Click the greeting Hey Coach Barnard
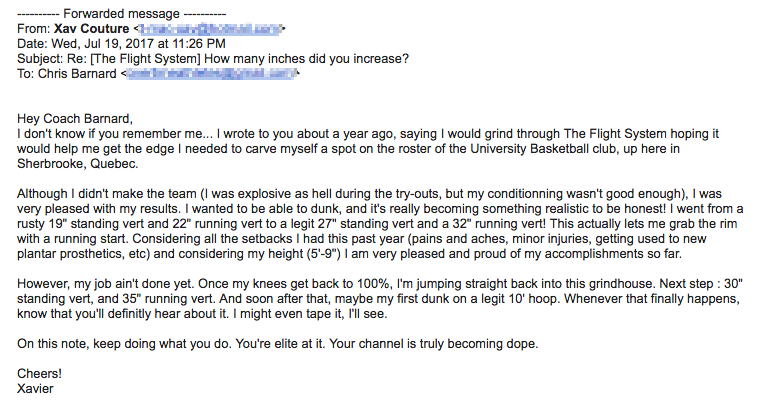 click(x=75, y=119)
